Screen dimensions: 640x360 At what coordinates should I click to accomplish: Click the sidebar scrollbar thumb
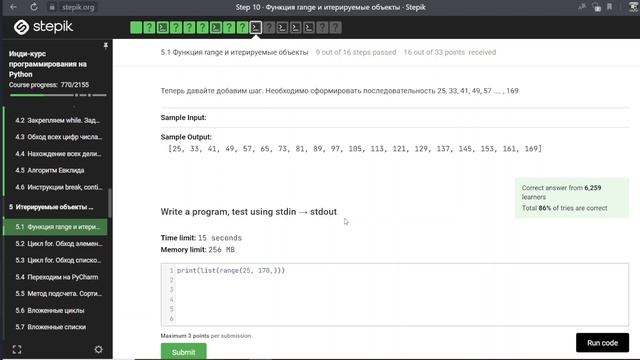(x=109, y=203)
